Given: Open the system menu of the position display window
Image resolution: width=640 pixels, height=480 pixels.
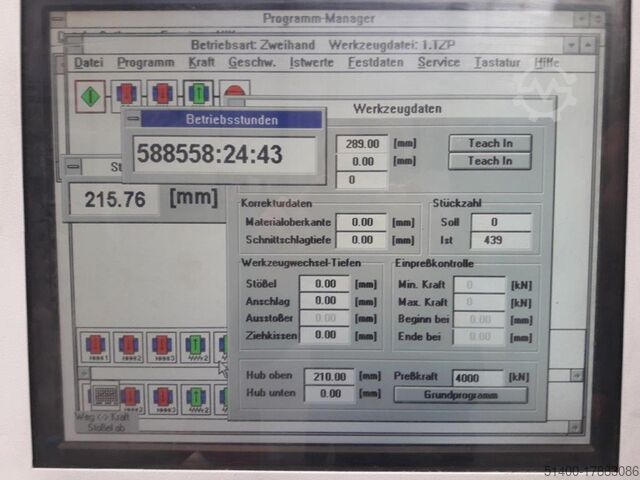Looking at the screenshot, I should click(x=73, y=167).
